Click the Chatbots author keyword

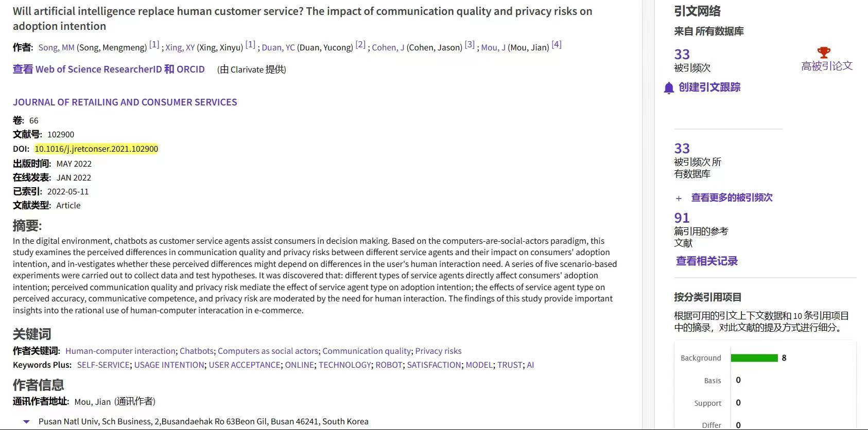pyautogui.click(x=196, y=351)
